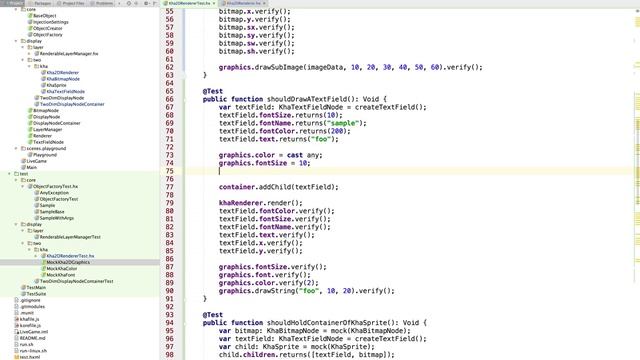
Task: Select MockKhaColor in tree
Action: [59, 269]
